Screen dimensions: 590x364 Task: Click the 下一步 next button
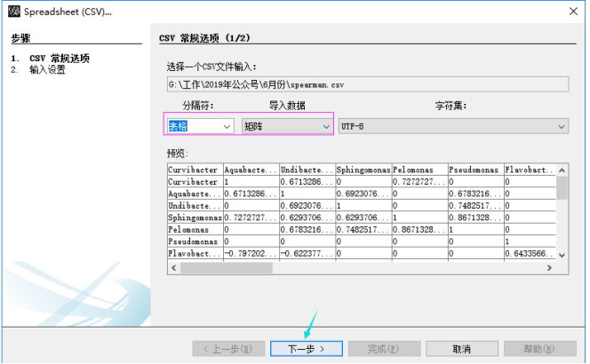pyautogui.click(x=307, y=349)
